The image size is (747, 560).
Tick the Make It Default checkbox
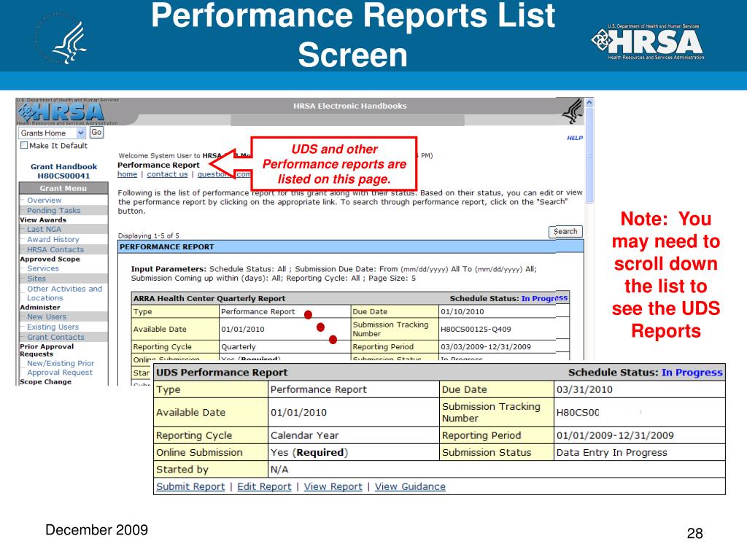pos(24,145)
